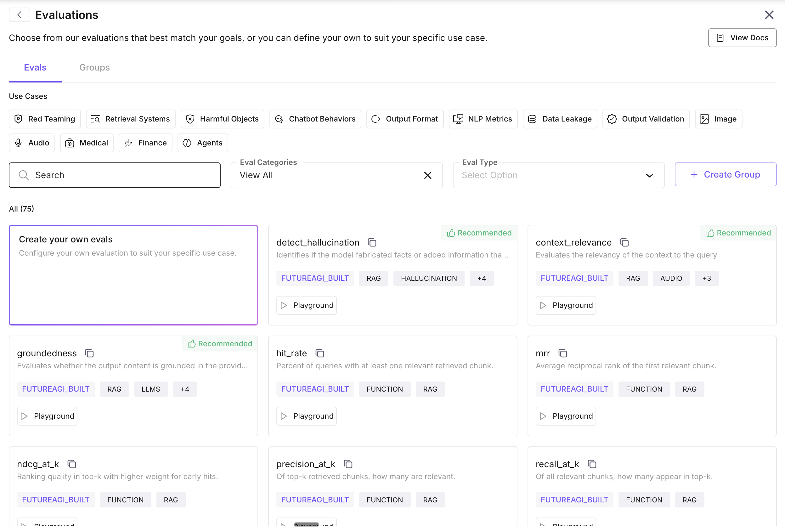Click the search magnifier icon

pos(24,175)
